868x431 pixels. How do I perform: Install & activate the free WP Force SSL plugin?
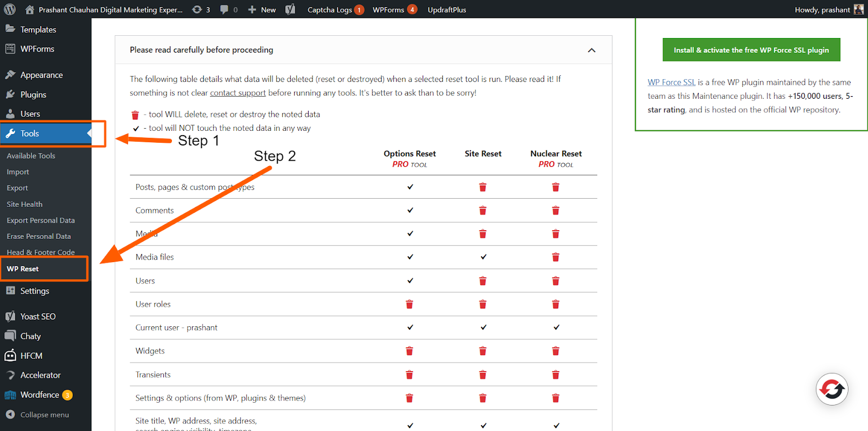tap(751, 50)
